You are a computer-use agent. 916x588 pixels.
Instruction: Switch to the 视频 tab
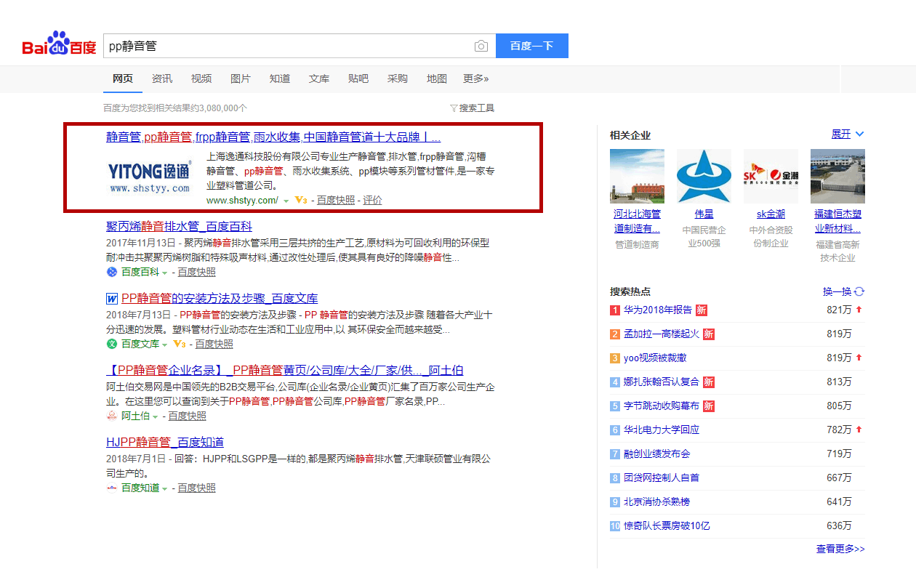(x=201, y=78)
